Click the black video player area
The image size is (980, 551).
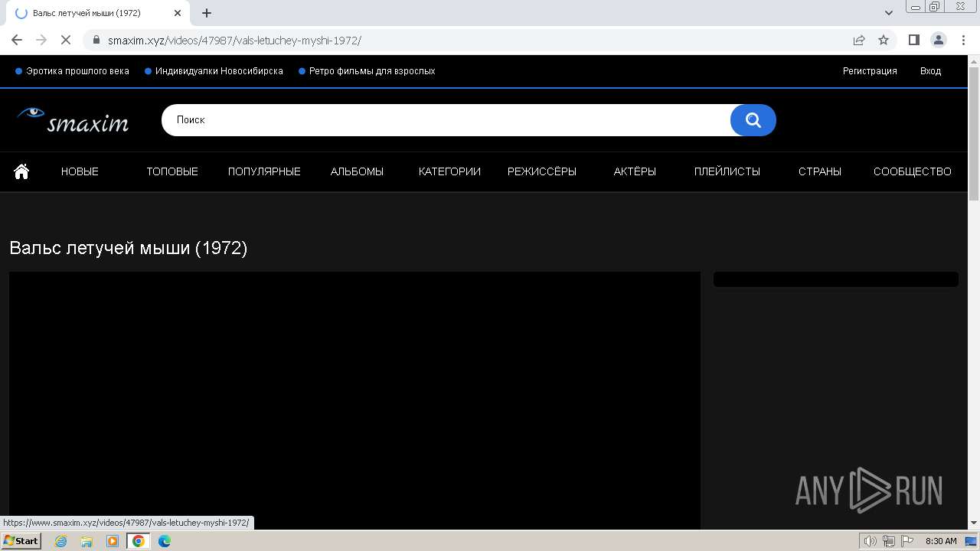(x=354, y=400)
